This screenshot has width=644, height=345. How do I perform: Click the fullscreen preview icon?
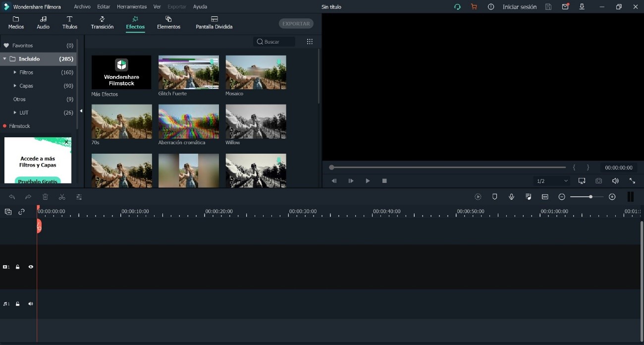(x=632, y=181)
